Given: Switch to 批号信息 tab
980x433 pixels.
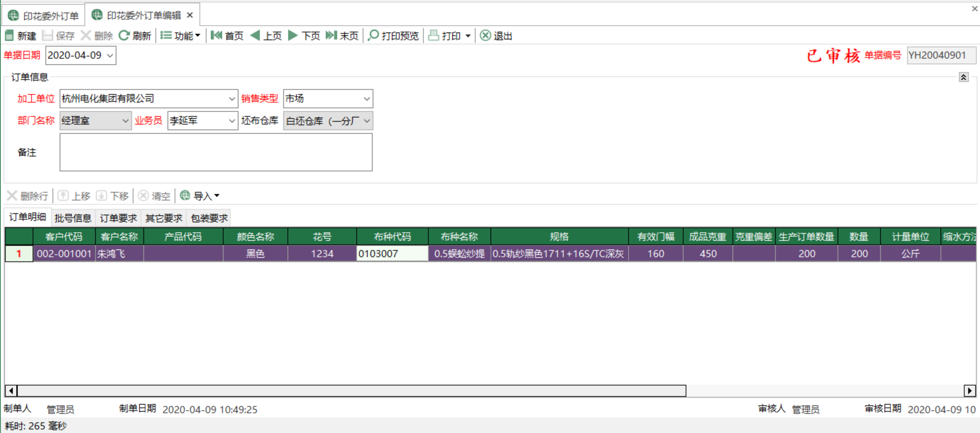Looking at the screenshot, I should pyautogui.click(x=73, y=218).
